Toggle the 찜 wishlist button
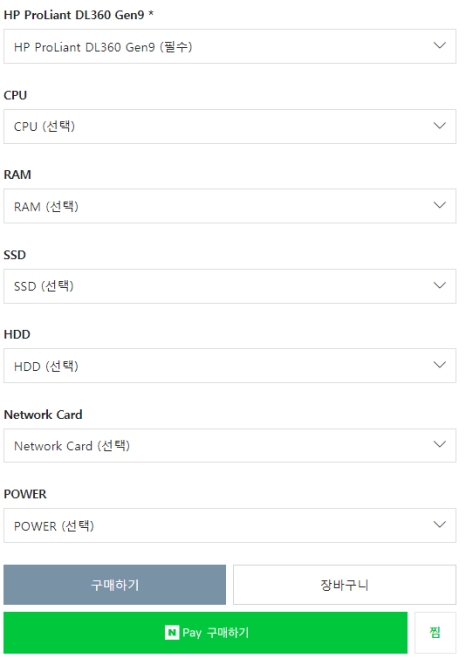Image resolution: width=466 pixels, height=672 pixels. pos(435,633)
